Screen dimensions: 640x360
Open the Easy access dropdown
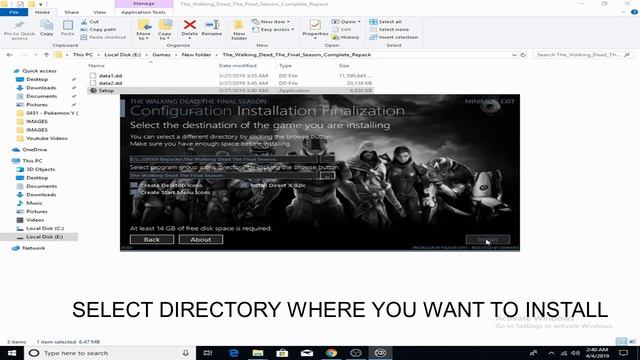coord(273,29)
